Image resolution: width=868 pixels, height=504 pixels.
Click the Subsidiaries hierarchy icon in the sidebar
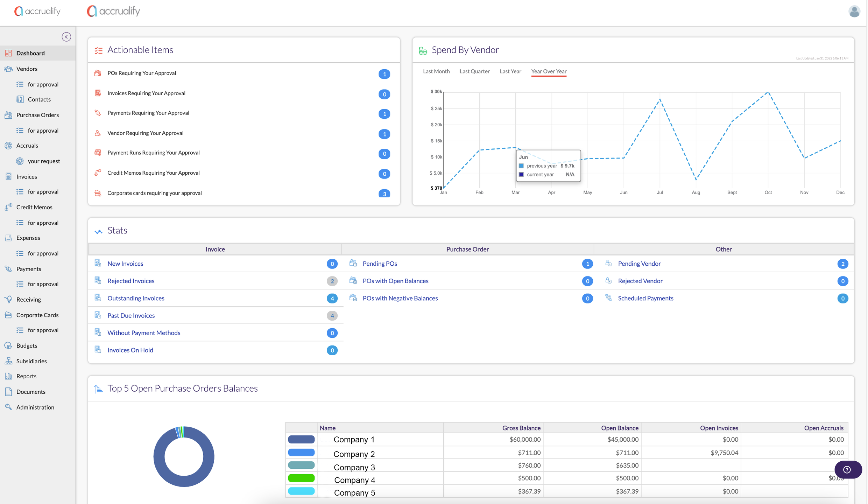click(x=8, y=361)
